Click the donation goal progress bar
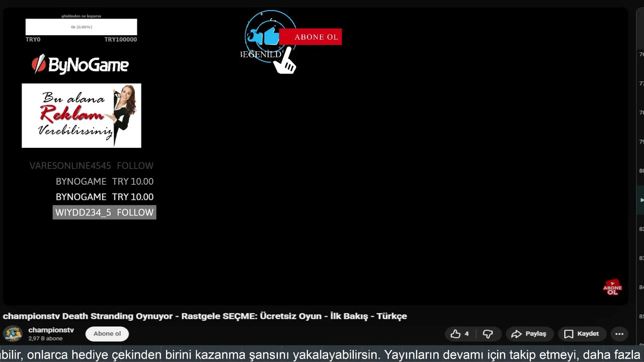 (81, 27)
